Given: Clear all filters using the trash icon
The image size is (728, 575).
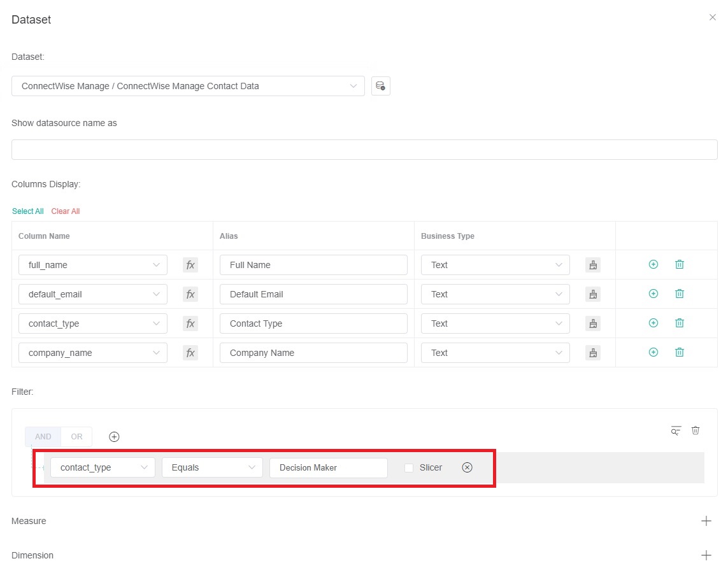Looking at the screenshot, I should tap(696, 430).
